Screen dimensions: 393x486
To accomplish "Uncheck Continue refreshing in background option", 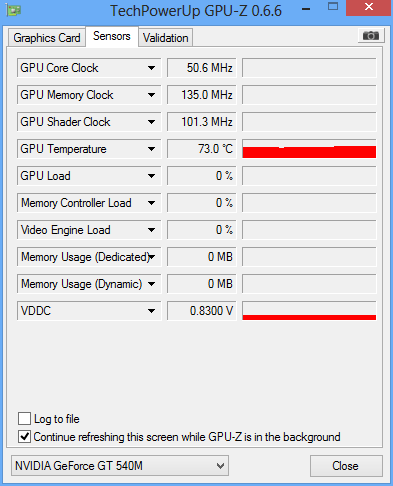I will click(24, 436).
